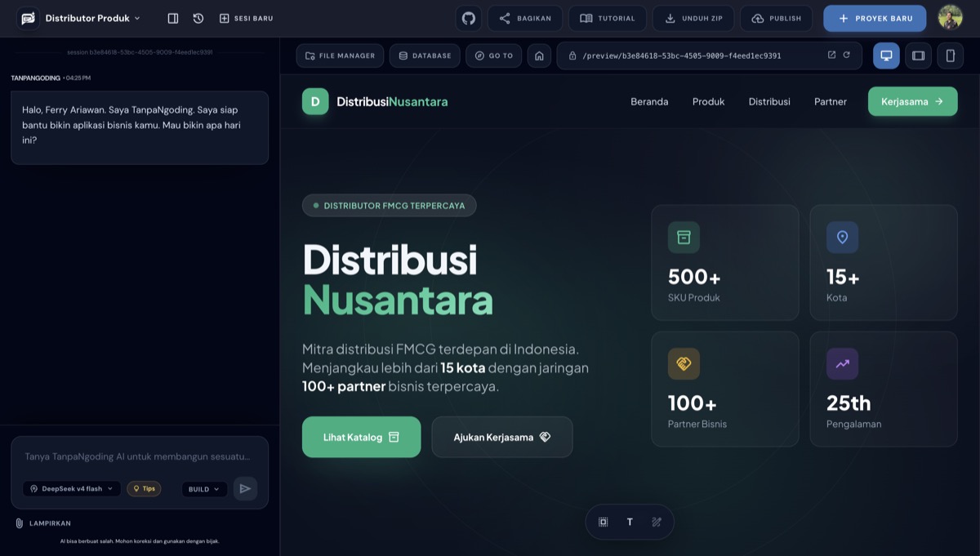The height and width of the screenshot is (556, 980).
Task: Switch preview to mobile view
Action: (x=950, y=56)
